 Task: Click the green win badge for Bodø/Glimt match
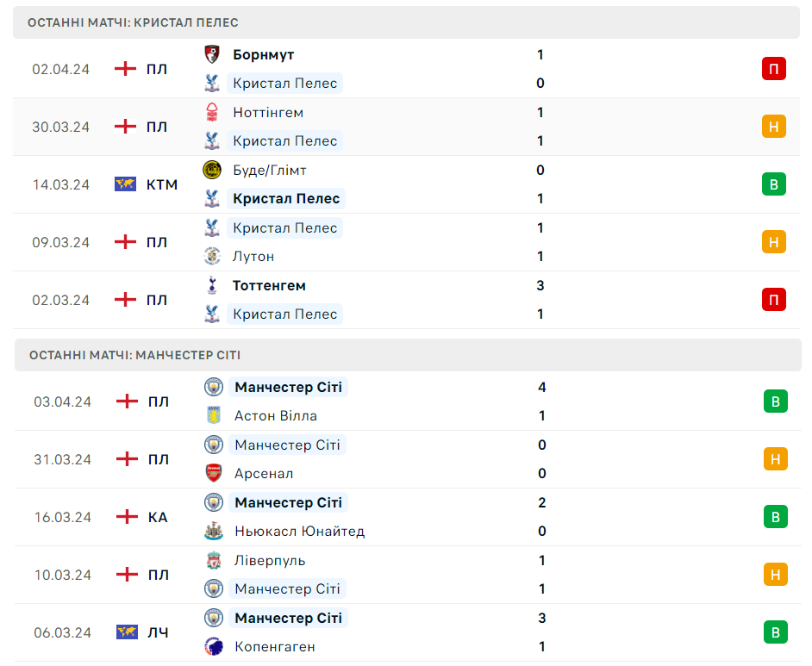[x=773, y=184]
